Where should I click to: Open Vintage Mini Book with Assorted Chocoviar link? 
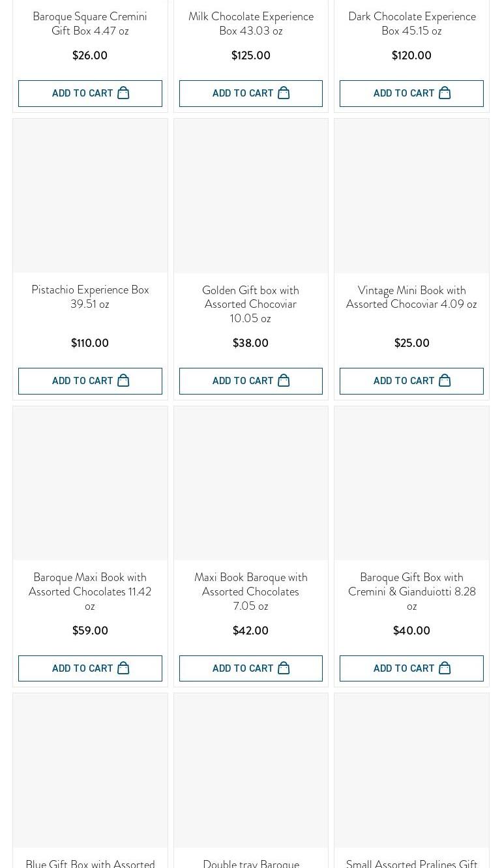pos(411,297)
